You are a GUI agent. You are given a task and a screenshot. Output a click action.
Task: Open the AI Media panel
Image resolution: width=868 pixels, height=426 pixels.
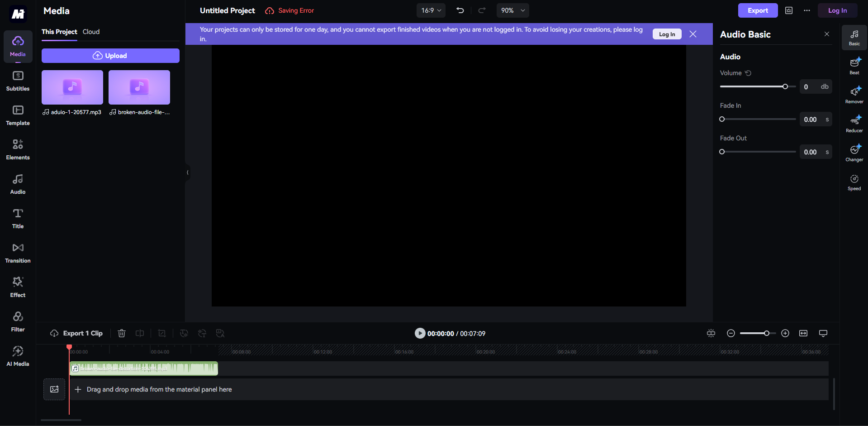[18, 357]
